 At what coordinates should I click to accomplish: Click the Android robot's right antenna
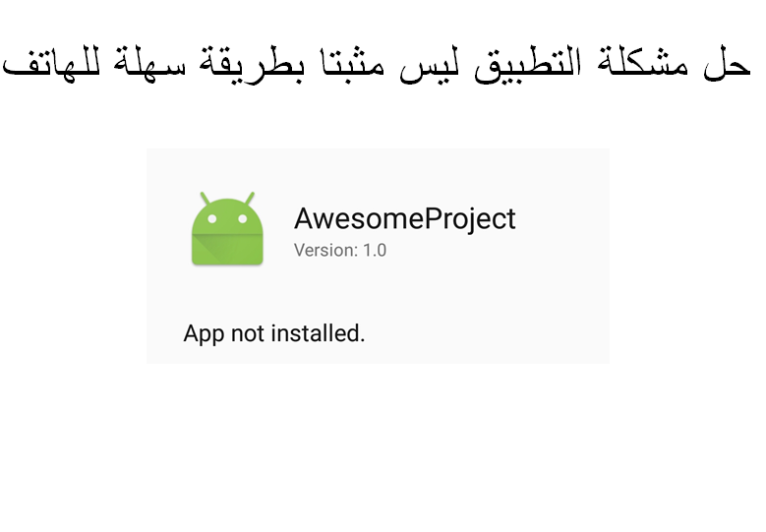(x=250, y=198)
